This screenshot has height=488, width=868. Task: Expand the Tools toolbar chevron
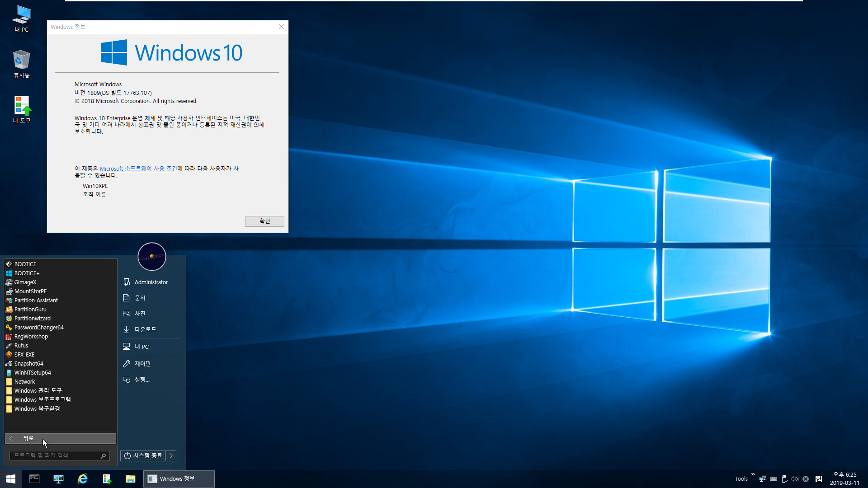(x=753, y=474)
